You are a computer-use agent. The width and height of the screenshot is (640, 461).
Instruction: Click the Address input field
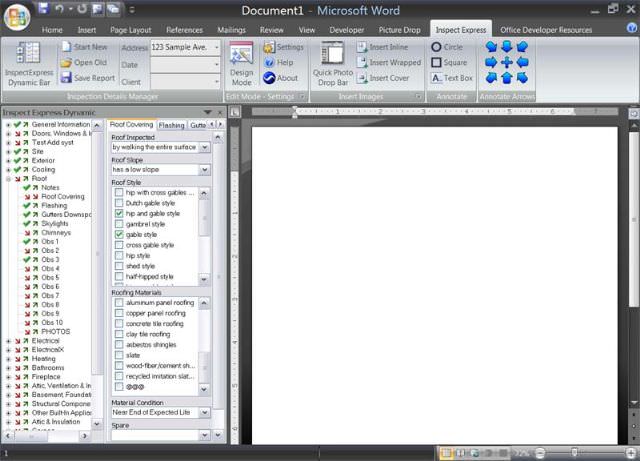click(x=185, y=47)
